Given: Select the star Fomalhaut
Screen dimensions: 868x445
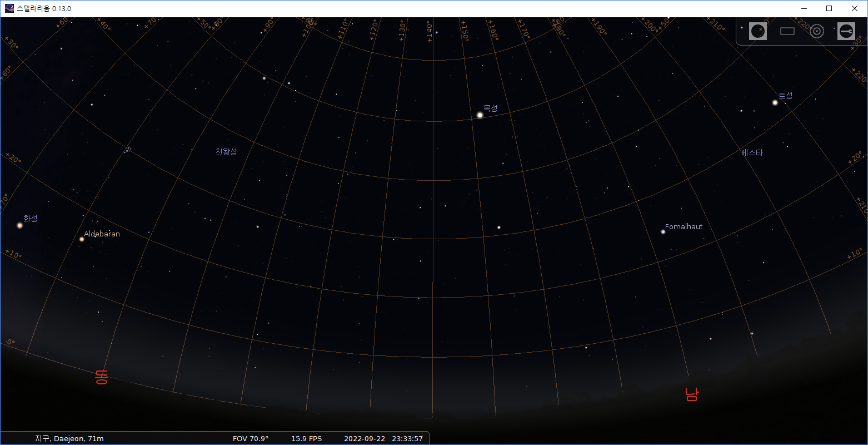Looking at the screenshot, I should click(663, 231).
